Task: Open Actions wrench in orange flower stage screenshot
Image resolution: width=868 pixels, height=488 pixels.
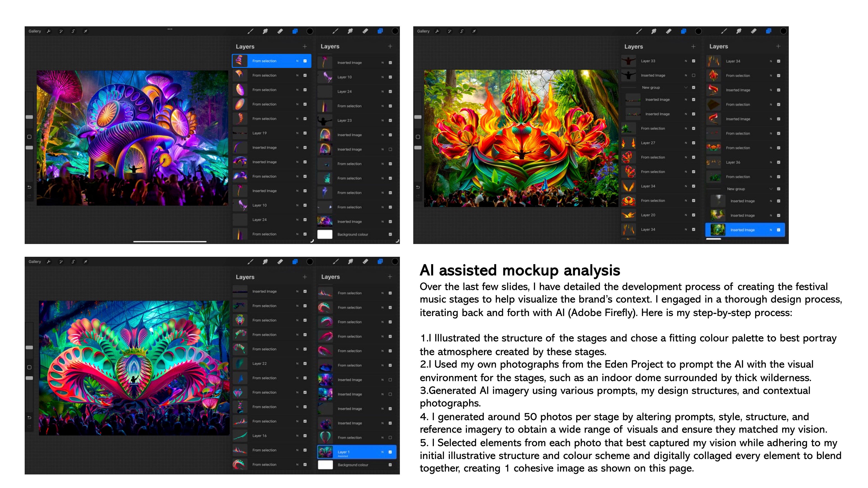Action: point(437,31)
